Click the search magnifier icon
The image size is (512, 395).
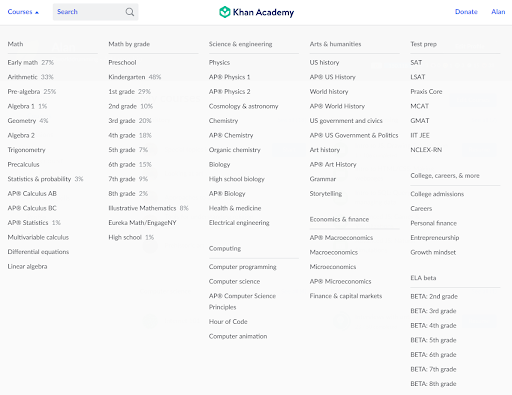pyautogui.click(x=130, y=12)
